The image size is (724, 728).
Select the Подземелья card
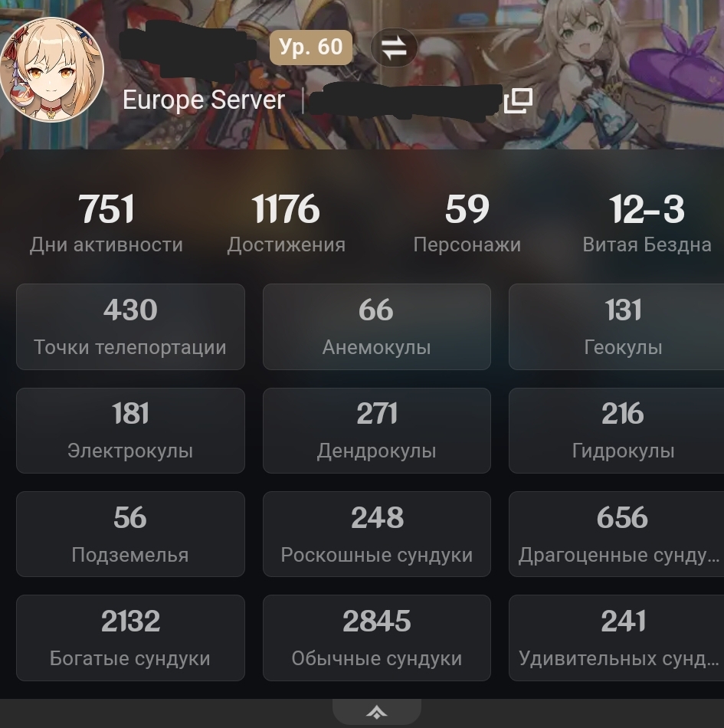tap(130, 534)
